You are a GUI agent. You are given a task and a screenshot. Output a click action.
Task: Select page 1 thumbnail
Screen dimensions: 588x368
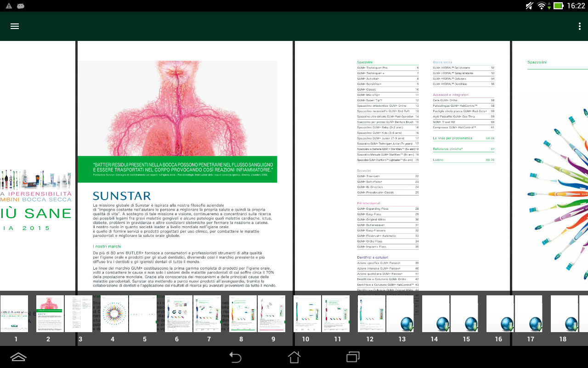14,314
